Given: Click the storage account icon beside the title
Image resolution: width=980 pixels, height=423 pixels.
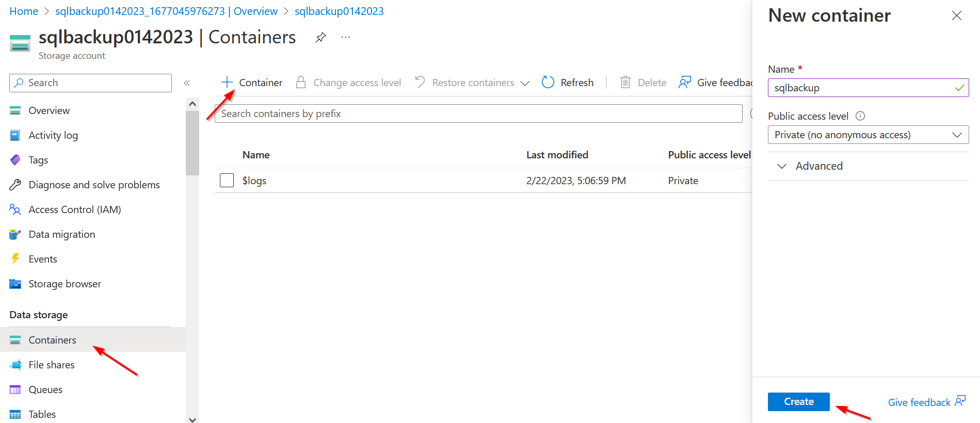Looking at the screenshot, I should [20, 43].
